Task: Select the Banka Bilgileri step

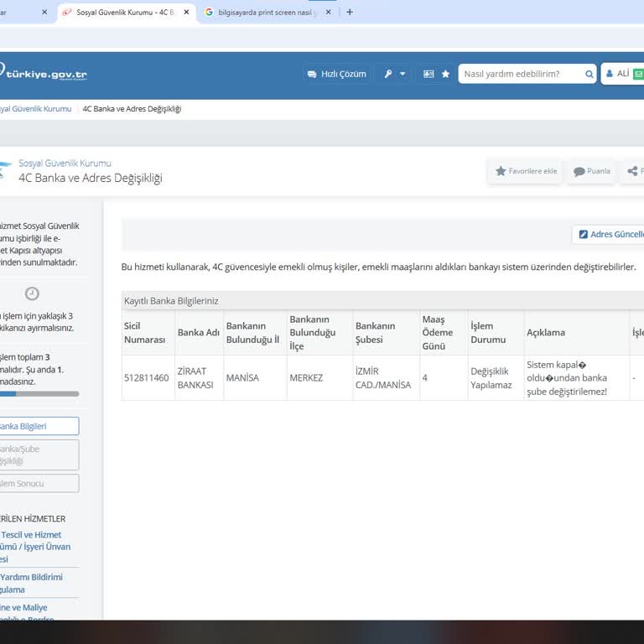Action: coord(39,426)
